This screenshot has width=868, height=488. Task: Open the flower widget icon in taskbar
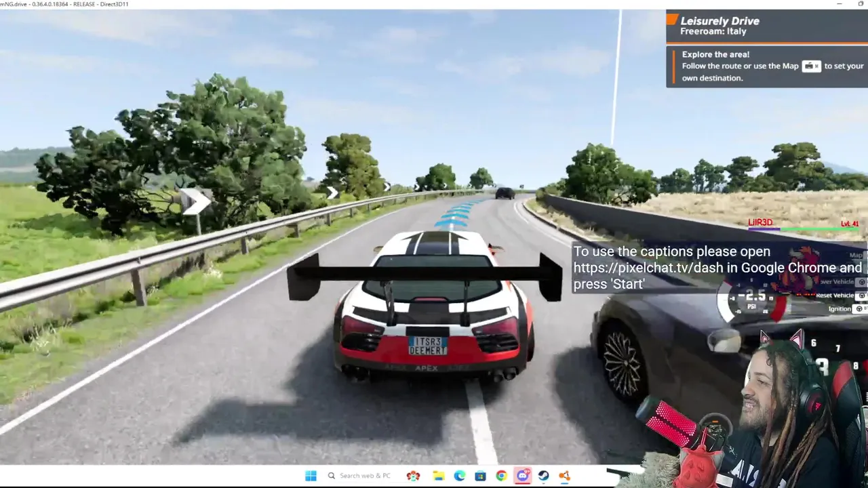(x=413, y=476)
